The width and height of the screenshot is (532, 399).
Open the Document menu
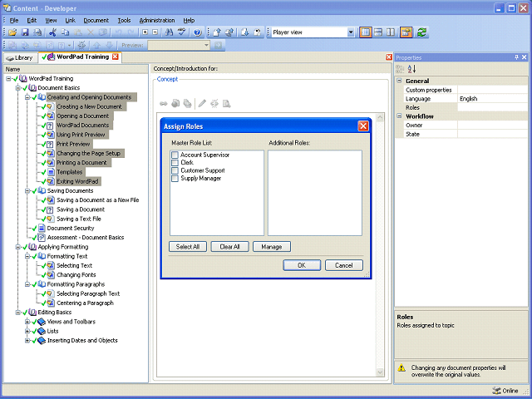pyautogui.click(x=96, y=20)
